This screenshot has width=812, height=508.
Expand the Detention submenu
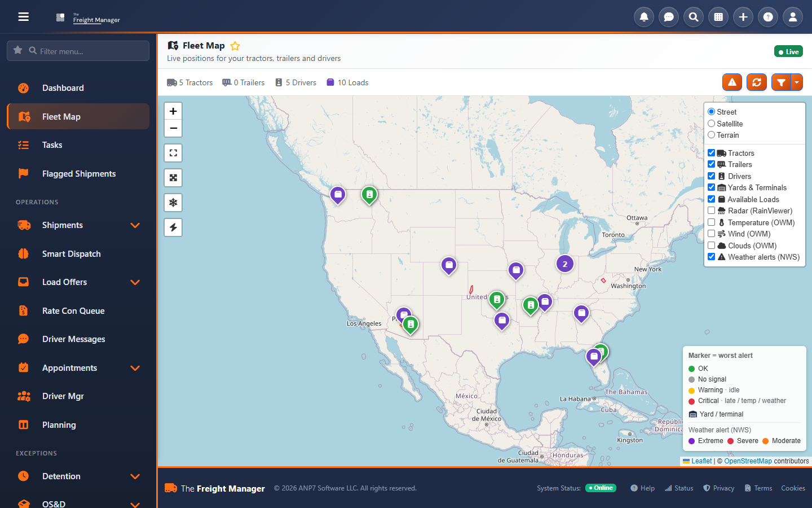pos(135,476)
